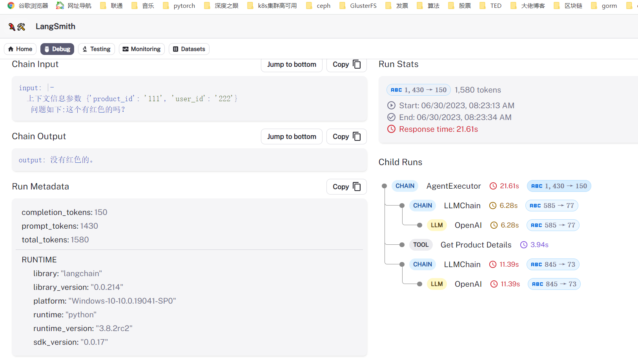Toggle the CHAIN badge on AgentExecutor

coord(405,186)
